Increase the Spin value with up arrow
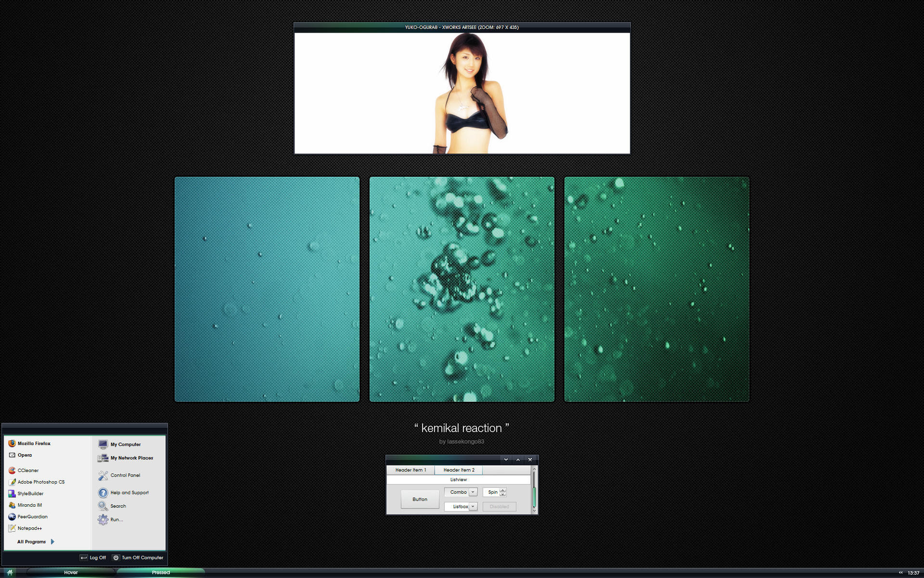Screen dimensions: 924x578 503,490
